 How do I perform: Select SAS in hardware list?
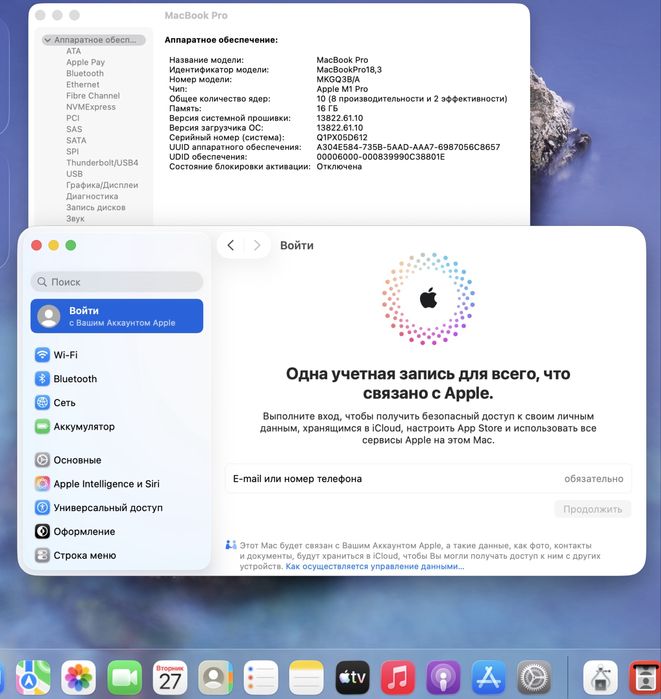click(x=74, y=129)
